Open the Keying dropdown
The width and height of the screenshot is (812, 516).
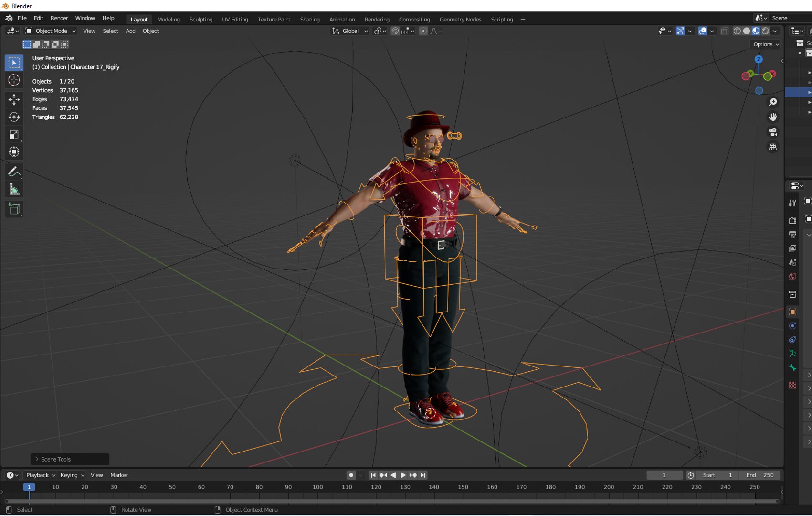pos(72,475)
